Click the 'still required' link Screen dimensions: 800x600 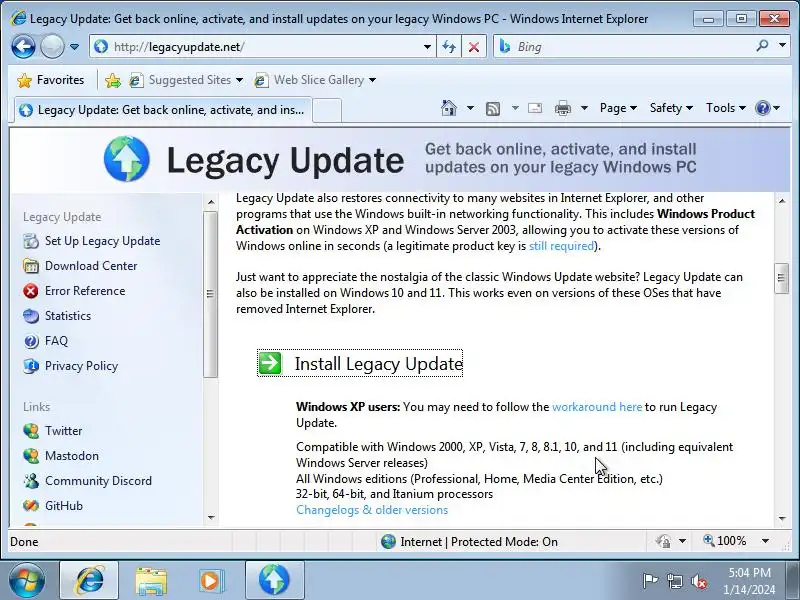point(561,246)
